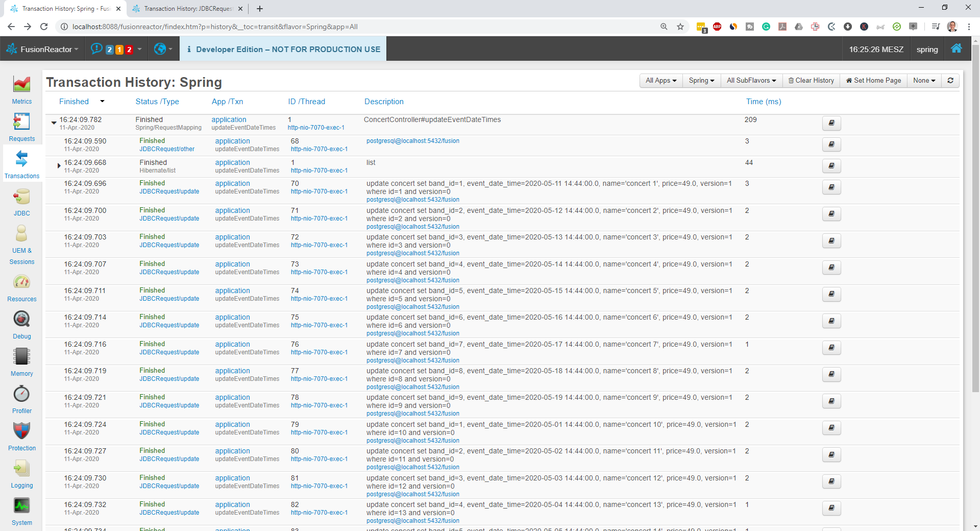Open the All SubFlavors dropdown

tap(751, 81)
